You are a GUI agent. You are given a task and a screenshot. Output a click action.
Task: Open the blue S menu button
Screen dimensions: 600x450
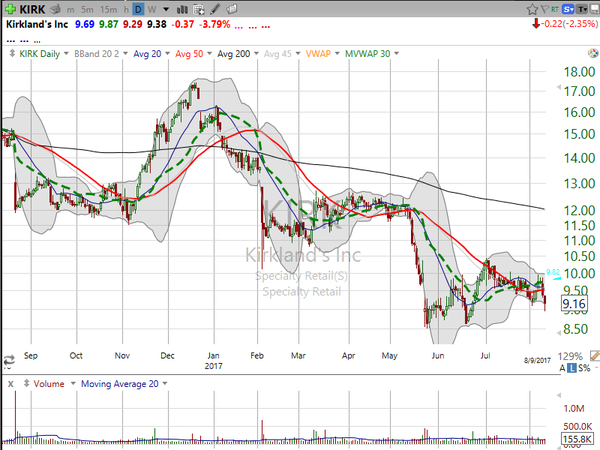pos(568,9)
